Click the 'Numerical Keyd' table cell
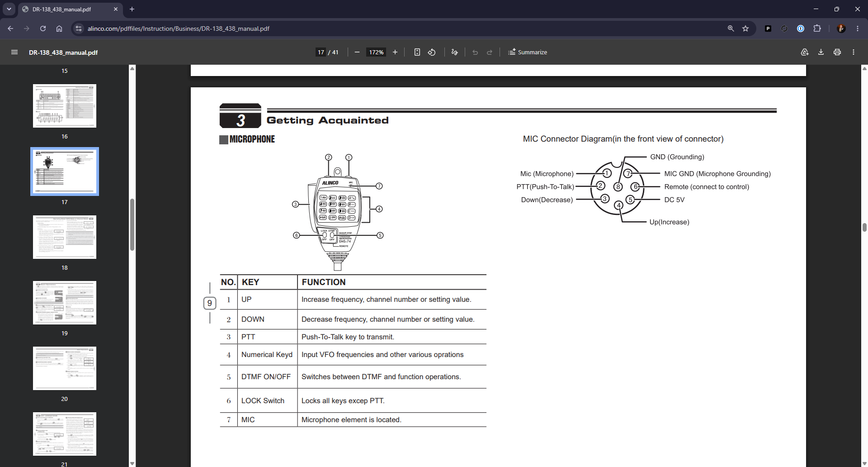This screenshot has height=467, width=868. click(x=267, y=355)
